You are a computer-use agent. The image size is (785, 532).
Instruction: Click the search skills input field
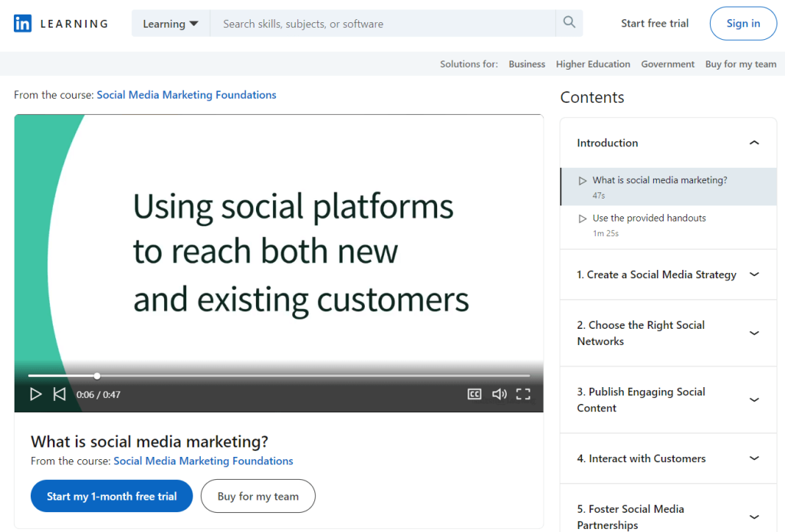tap(383, 24)
